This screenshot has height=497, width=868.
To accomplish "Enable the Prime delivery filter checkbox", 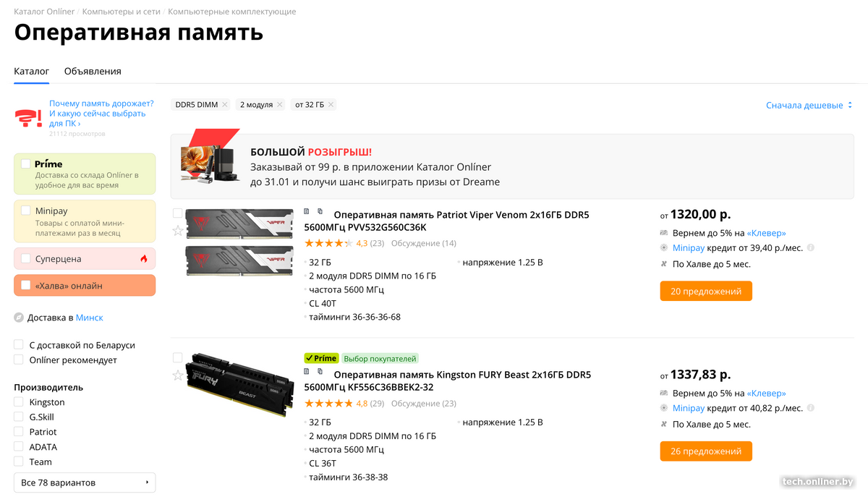I will click(x=26, y=164).
